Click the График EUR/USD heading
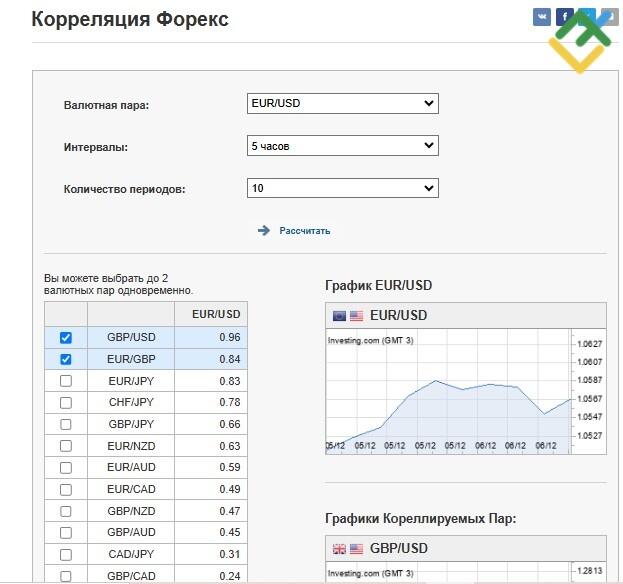The image size is (623, 584). pyautogui.click(x=379, y=285)
